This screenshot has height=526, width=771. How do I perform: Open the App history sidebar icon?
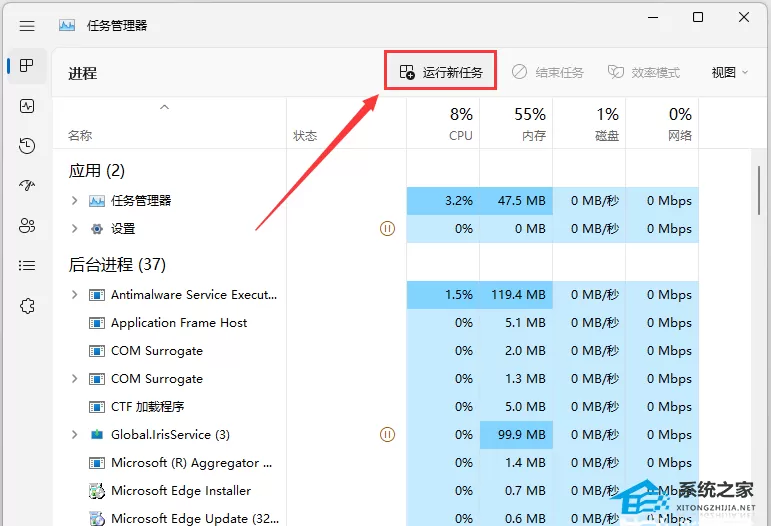(x=27, y=146)
